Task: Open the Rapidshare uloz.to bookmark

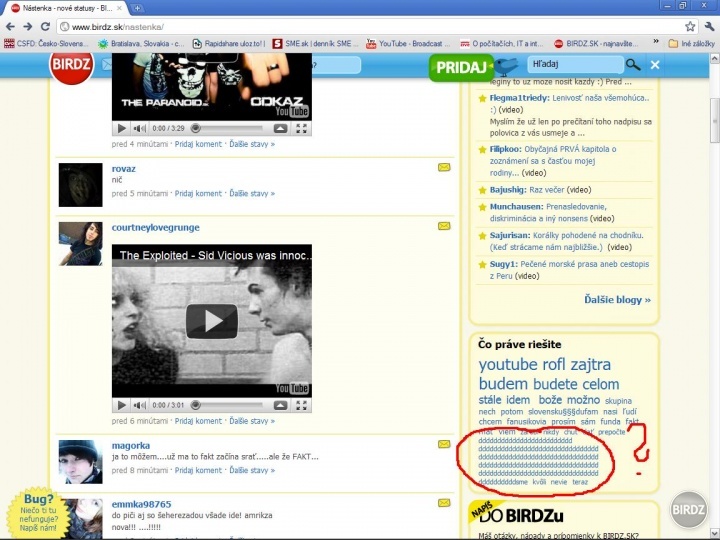Action: pos(228,44)
